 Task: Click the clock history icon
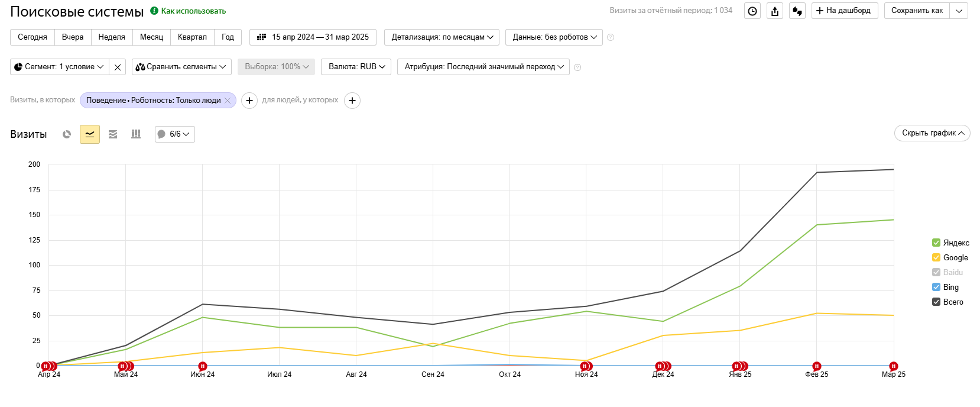[x=752, y=11]
